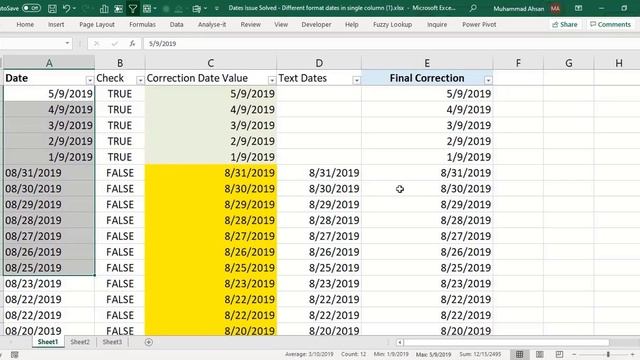The image size is (640, 360).
Task: Open the Undo history dropdown arrow
Action: pos(74,8)
